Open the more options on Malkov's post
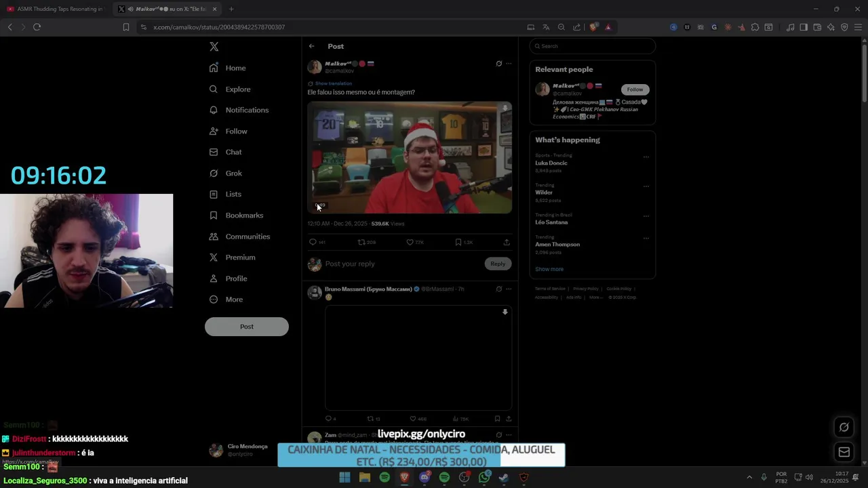 click(x=509, y=64)
